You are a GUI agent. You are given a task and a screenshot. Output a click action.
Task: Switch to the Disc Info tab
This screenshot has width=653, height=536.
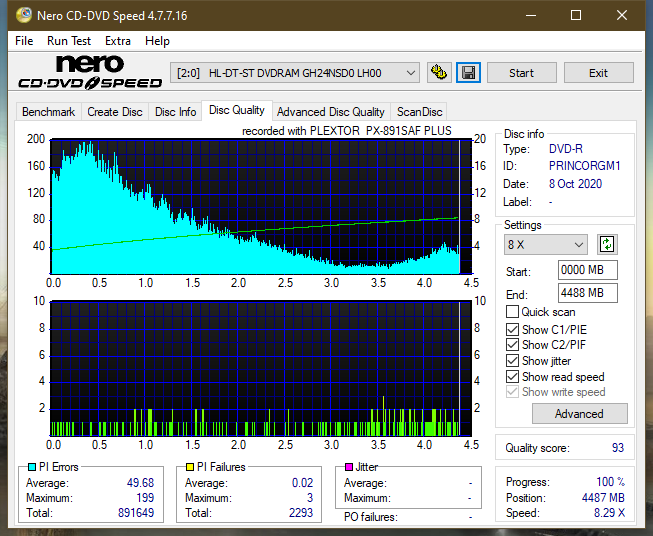(175, 112)
